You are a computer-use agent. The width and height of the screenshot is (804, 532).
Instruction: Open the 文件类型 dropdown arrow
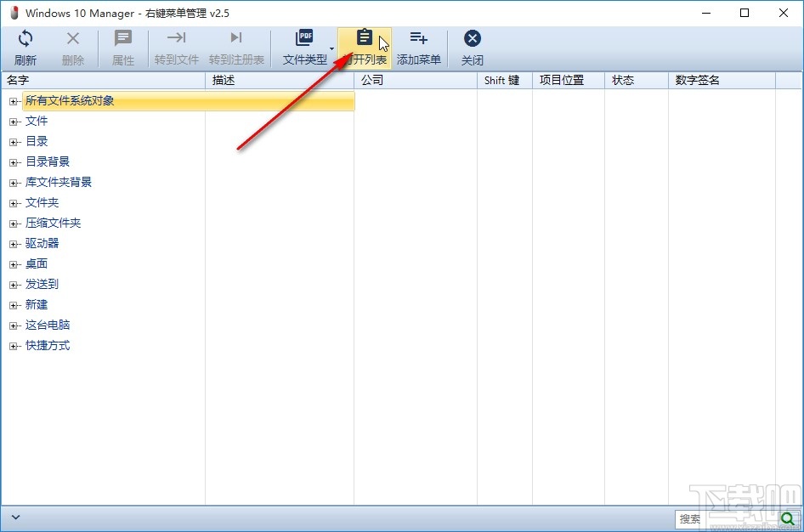click(331, 50)
